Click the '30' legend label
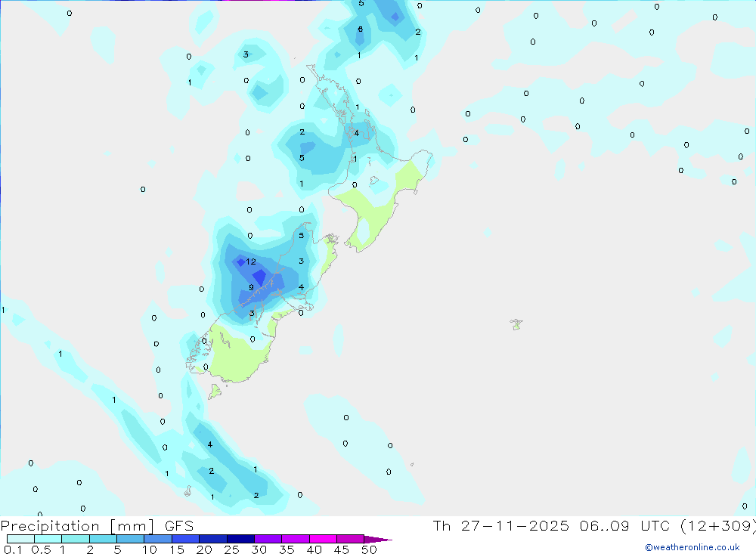 (259, 549)
